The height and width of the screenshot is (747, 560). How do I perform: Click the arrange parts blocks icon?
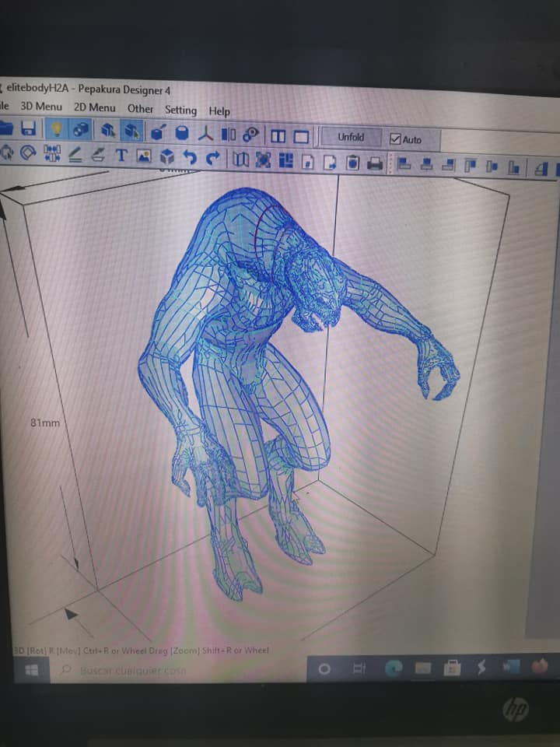[285, 160]
